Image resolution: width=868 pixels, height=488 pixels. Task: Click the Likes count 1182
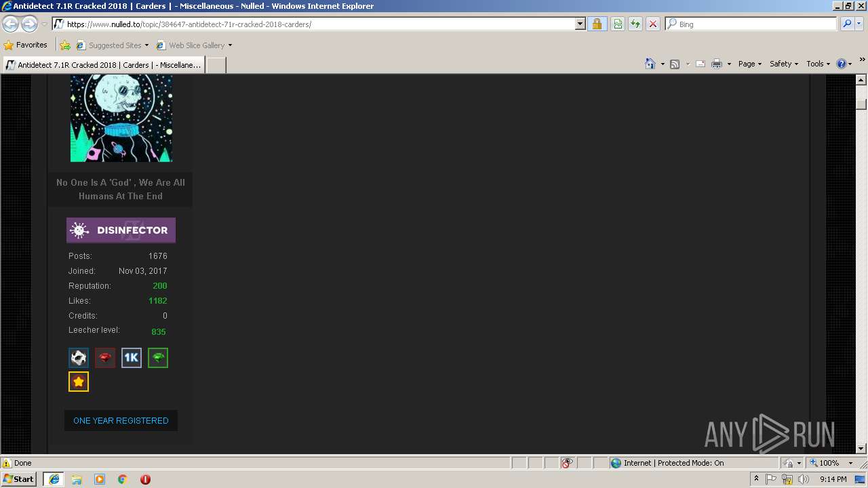[158, 301]
